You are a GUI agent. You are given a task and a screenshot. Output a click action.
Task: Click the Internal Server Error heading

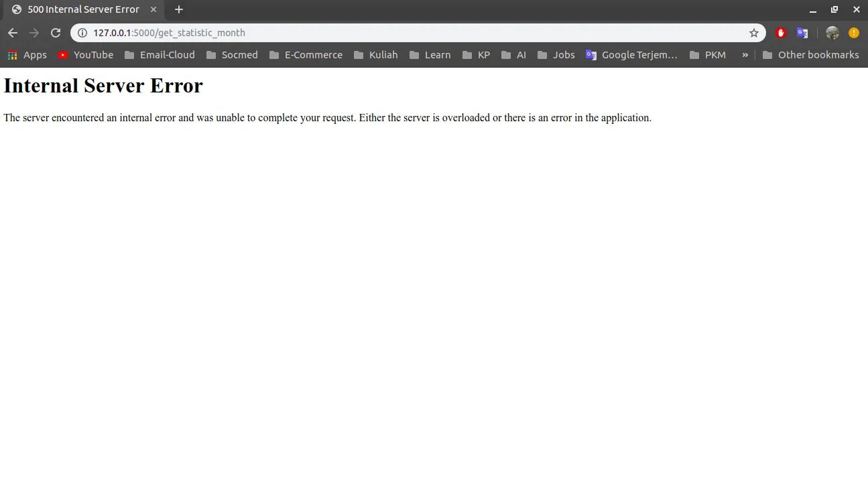(x=103, y=86)
